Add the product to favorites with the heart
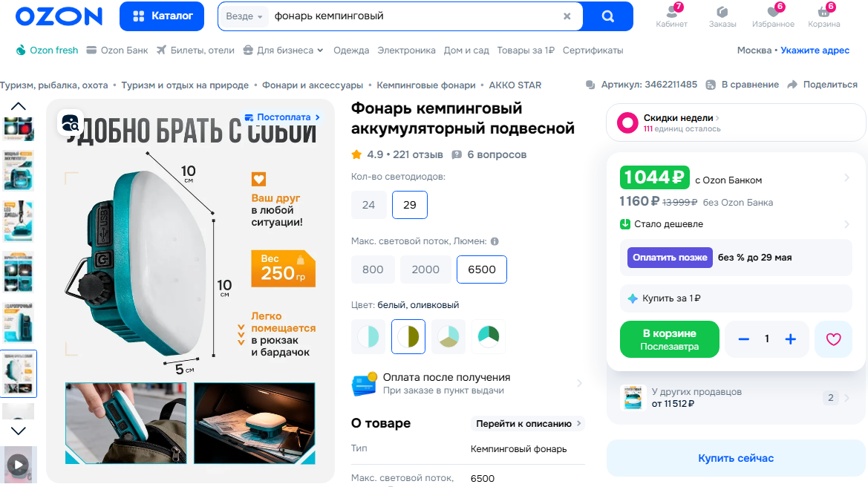The height and width of the screenshot is (487, 868). click(833, 339)
